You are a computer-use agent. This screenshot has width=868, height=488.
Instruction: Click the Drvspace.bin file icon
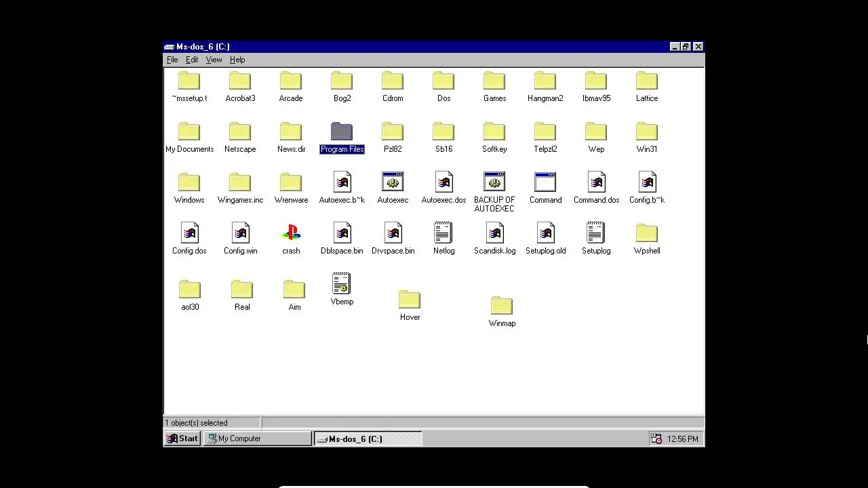(x=393, y=233)
